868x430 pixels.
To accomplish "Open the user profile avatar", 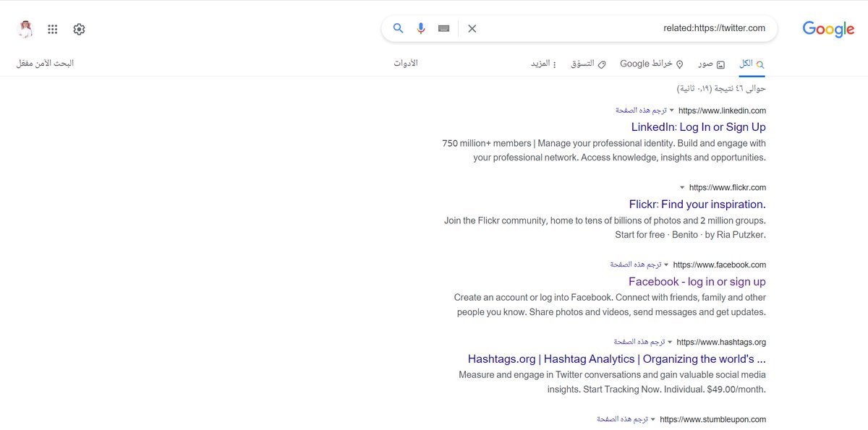I will [25, 29].
